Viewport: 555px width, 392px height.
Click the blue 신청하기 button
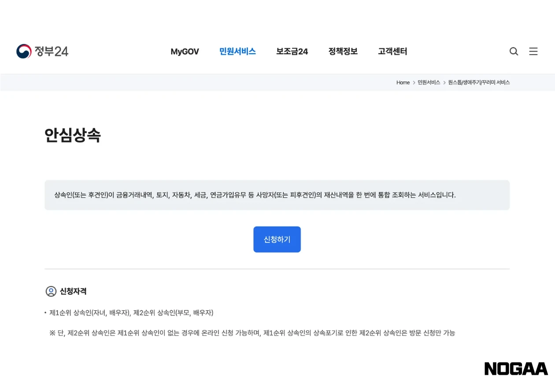277,239
